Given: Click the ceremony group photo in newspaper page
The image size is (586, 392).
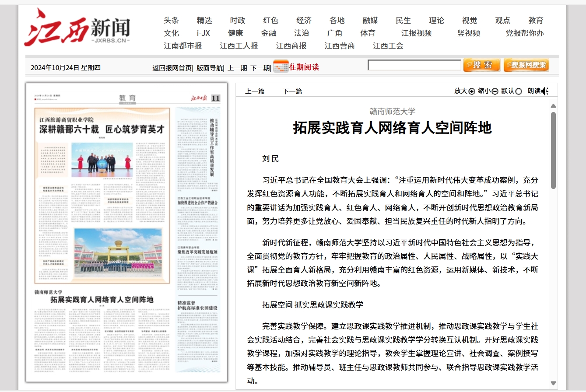Looking at the screenshot, I should [x=102, y=160].
